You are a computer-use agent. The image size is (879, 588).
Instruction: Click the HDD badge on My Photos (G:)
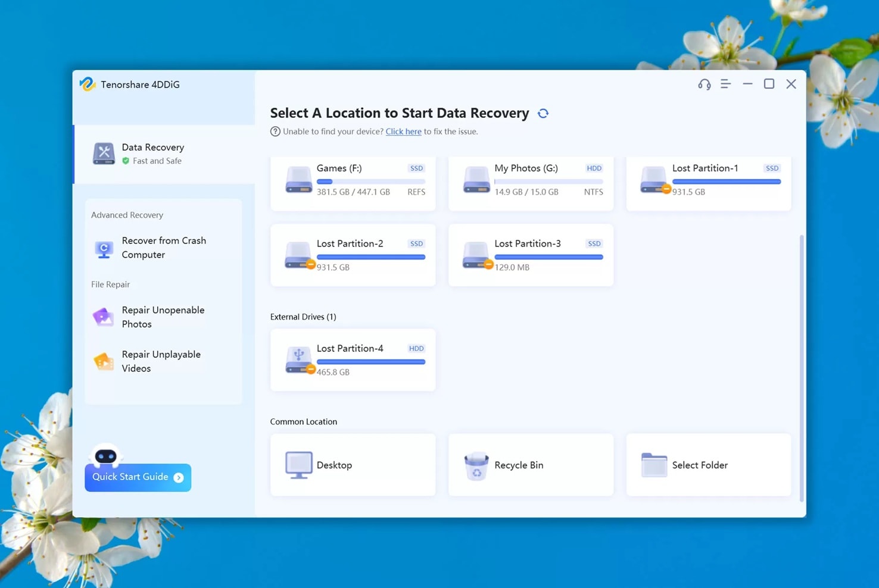(x=594, y=168)
